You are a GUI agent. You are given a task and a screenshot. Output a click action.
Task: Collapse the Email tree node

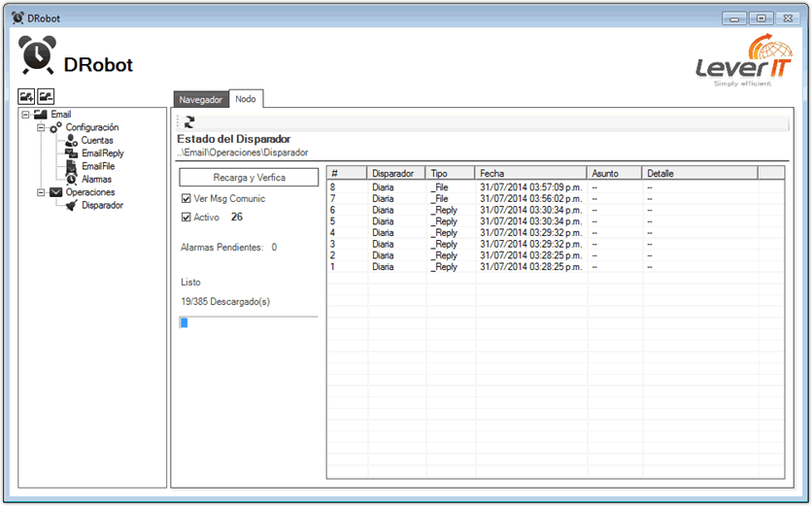pyautogui.click(x=25, y=115)
